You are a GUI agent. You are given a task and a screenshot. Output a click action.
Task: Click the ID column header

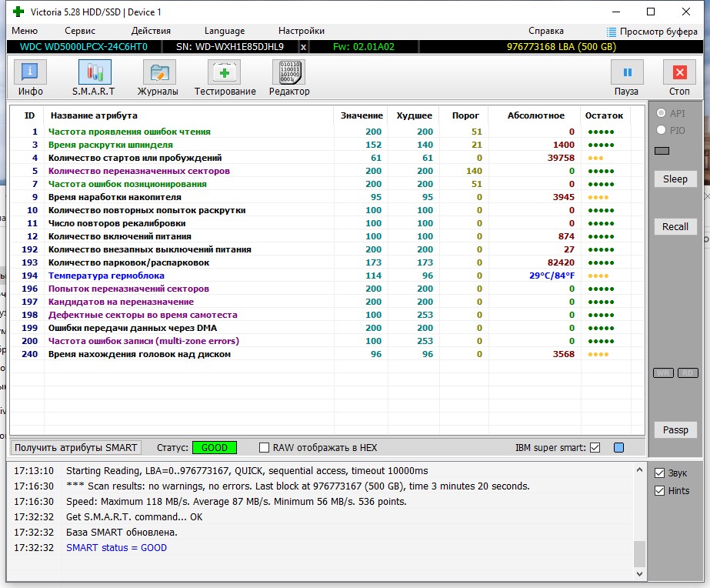tap(29, 115)
